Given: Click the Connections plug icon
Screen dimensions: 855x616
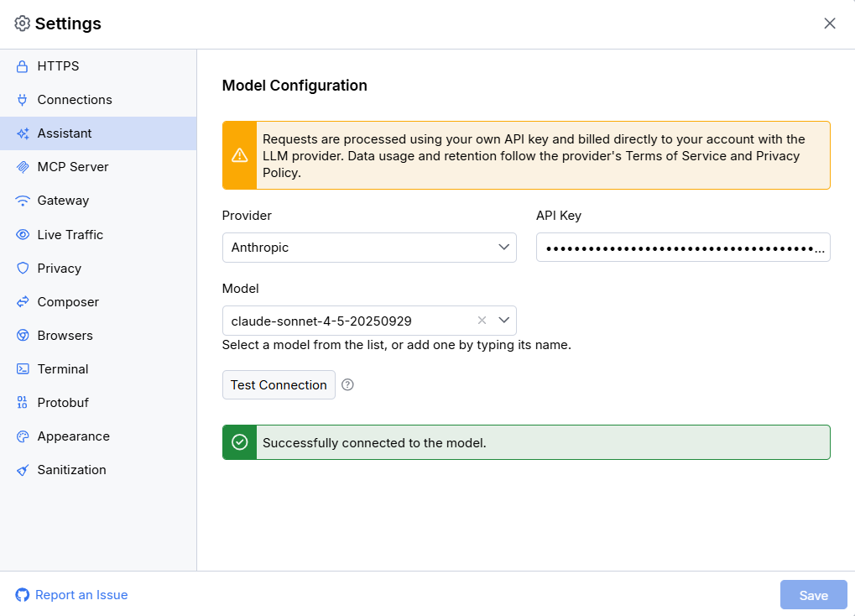Looking at the screenshot, I should (x=21, y=99).
